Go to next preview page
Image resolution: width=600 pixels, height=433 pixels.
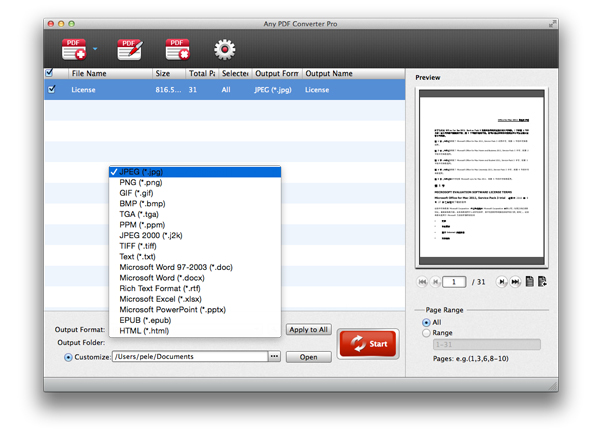coord(501,282)
